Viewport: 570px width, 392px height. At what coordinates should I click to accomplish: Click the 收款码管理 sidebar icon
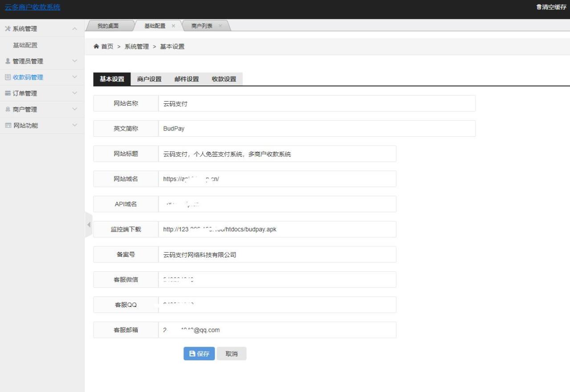7,77
